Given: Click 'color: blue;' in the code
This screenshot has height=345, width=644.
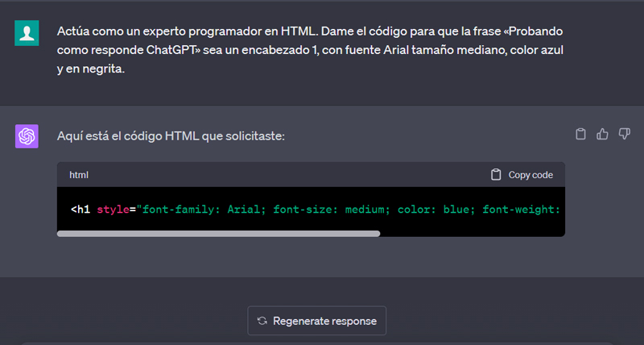Looking at the screenshot, I should click(436, 210).
